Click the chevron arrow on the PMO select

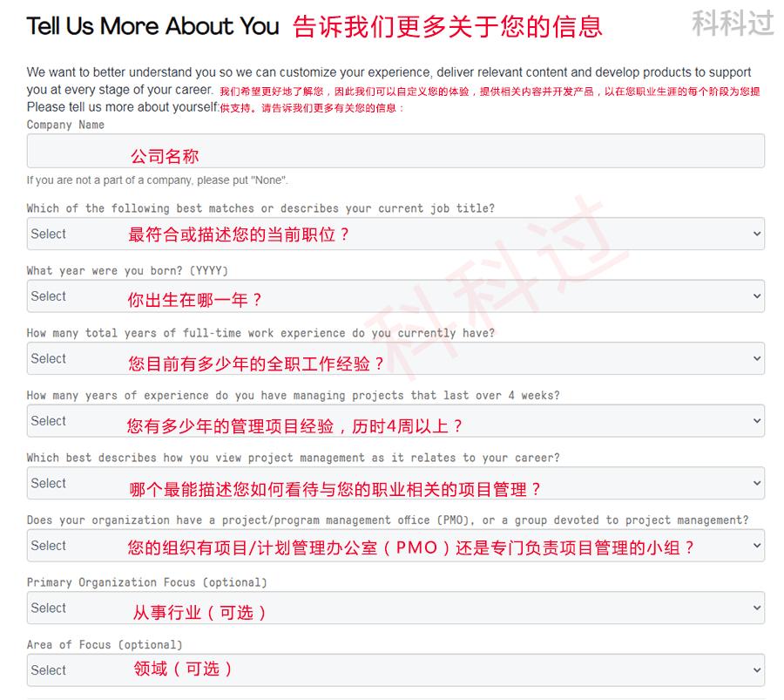point(756,546)
